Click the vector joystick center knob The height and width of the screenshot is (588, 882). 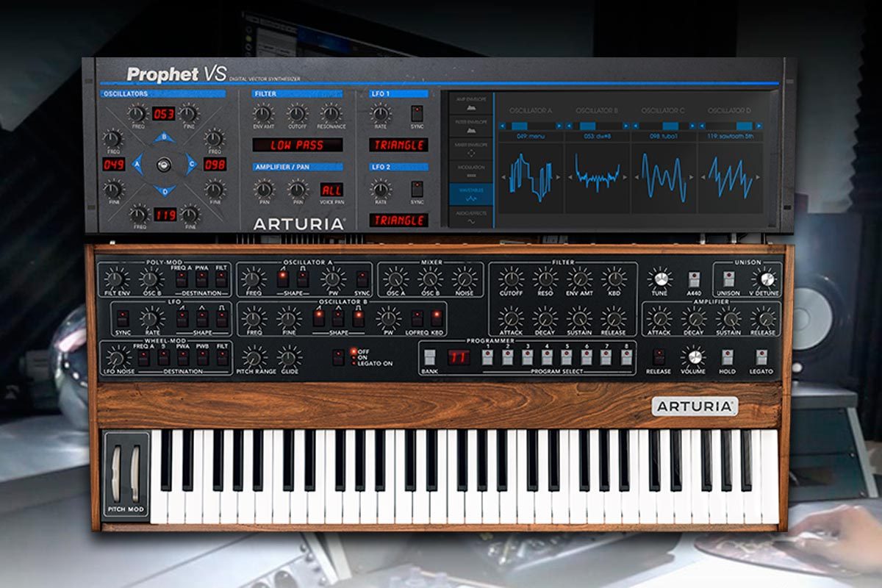(x=164, y=165)
